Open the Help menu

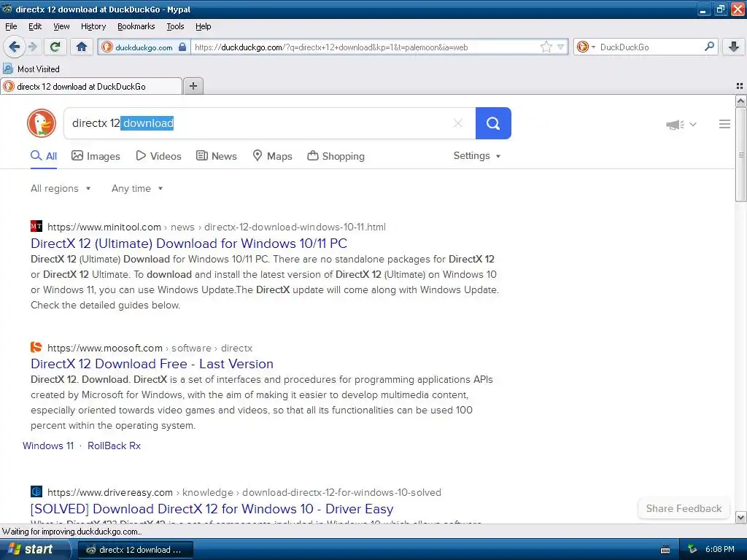click(204, 26)
